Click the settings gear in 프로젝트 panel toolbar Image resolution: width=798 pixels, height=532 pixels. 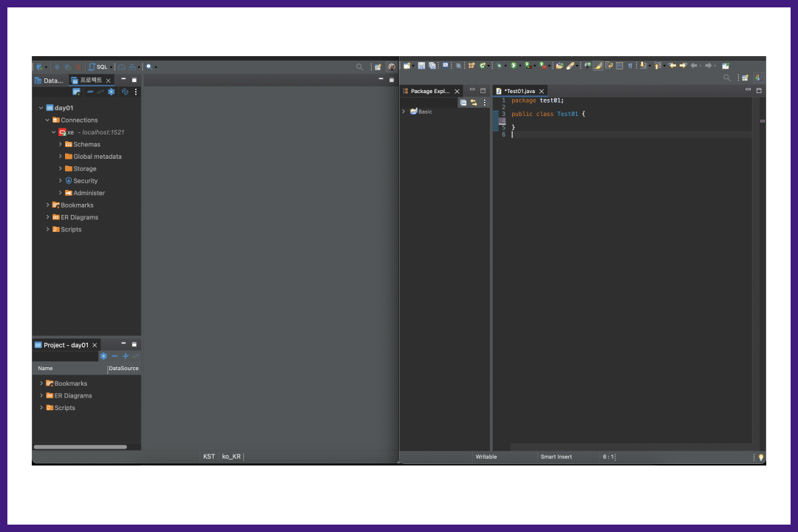pyautogui.click(x=112, y=92)
